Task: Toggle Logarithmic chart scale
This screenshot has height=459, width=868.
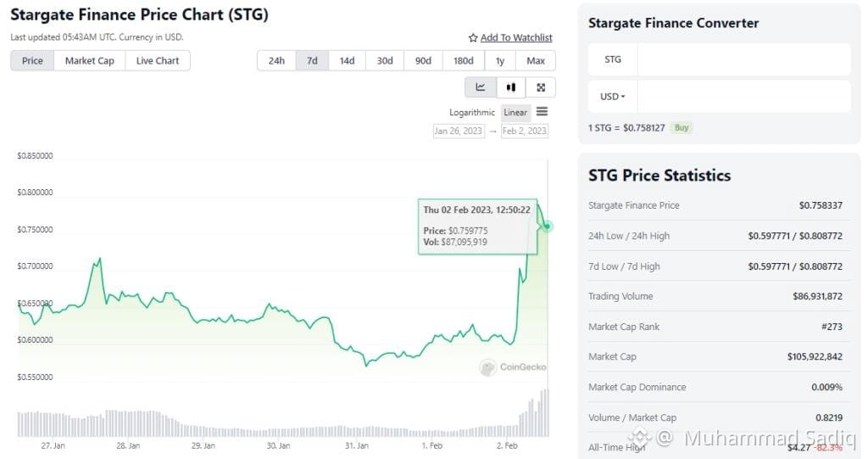Action: tap(471, 113)
